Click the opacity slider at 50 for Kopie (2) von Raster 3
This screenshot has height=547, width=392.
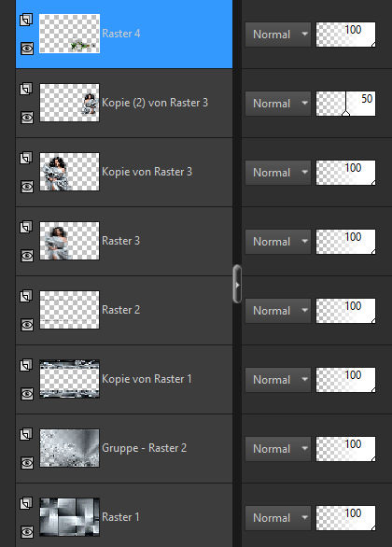[x=345, y=104]
